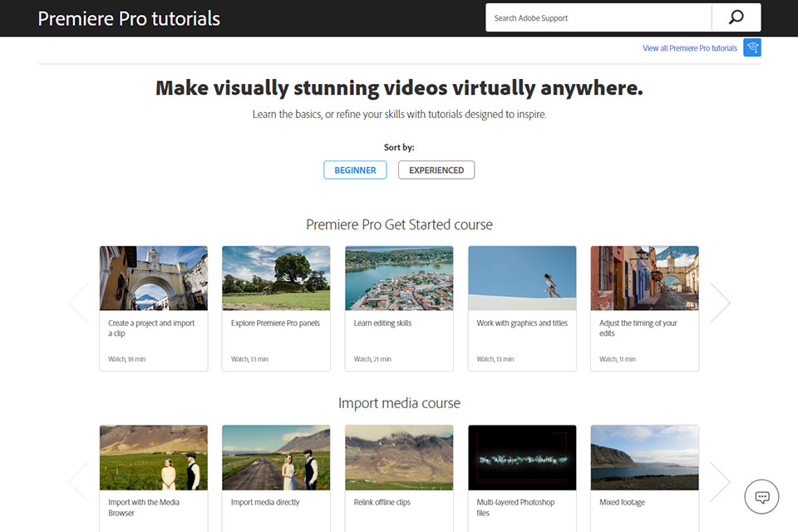This screenshot has height=532, width=798.
Task: Select the BEGINNER sort option
Action: point(355,170)
